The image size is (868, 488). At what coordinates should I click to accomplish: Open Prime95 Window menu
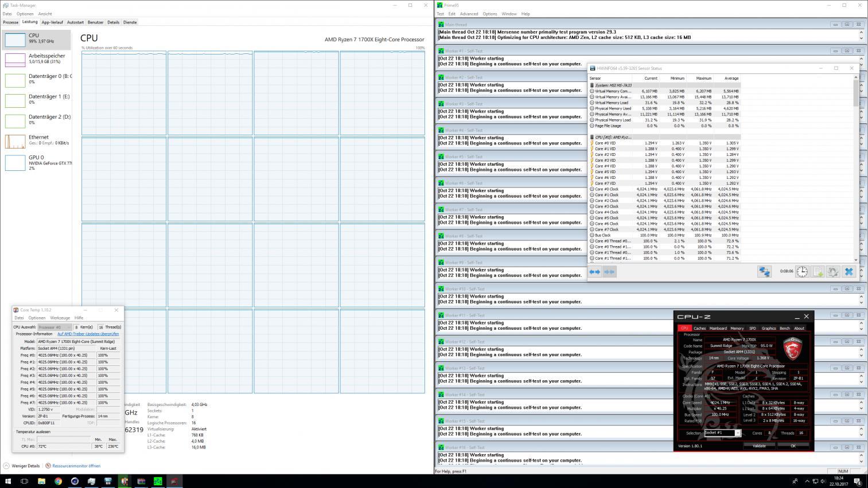click(509, 14)
